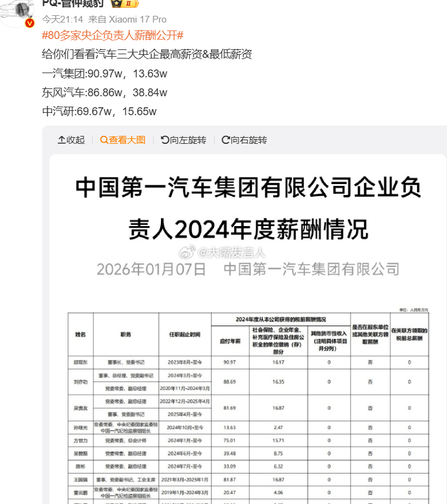Click the 董事、党委副书记、工会主席 position cell
447x504 pixels.
coord(126,480)
